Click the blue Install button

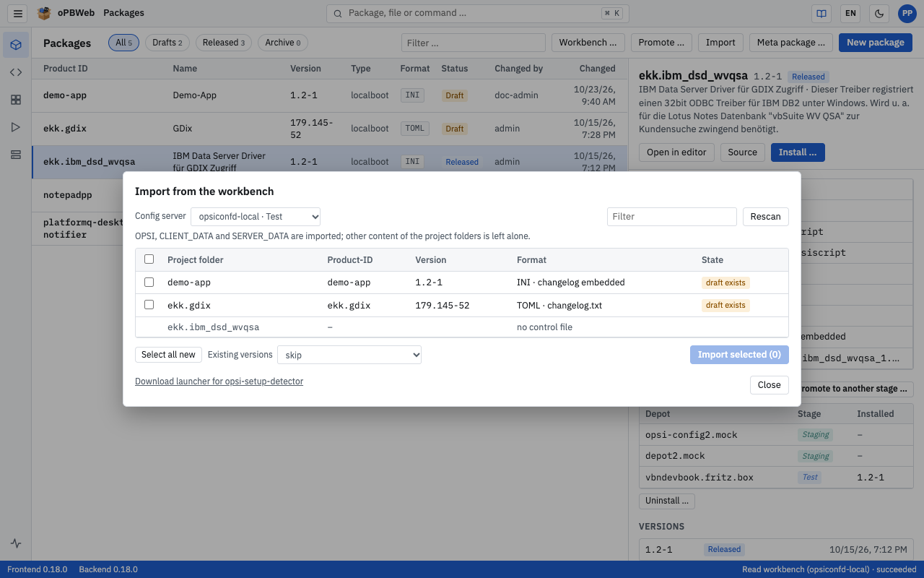(798, 152)
